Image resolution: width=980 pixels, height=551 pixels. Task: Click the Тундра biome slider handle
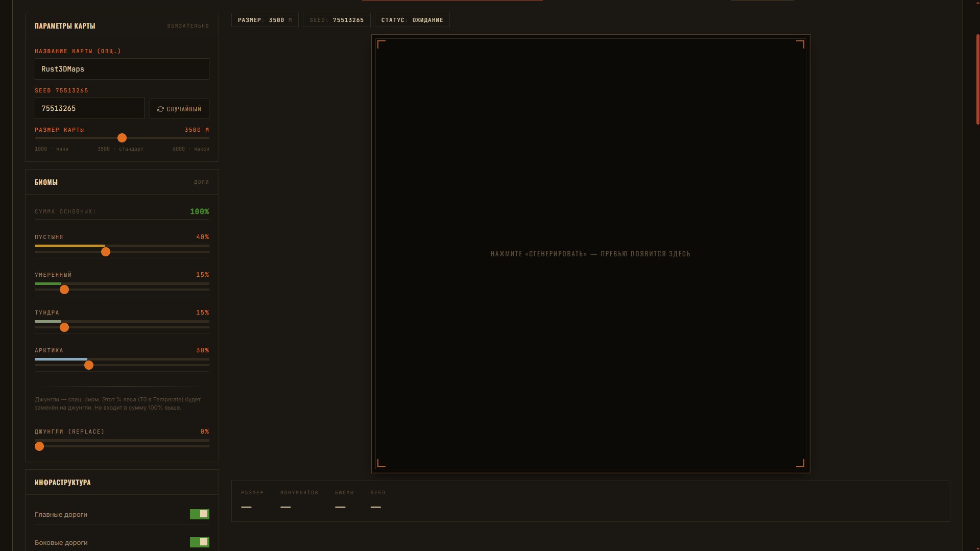(64, 327)
